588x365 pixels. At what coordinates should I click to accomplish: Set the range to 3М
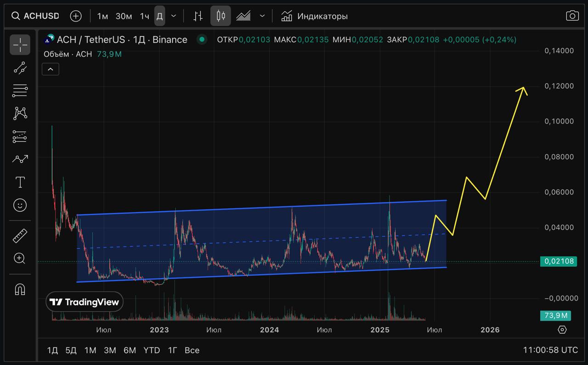[110, 350]
